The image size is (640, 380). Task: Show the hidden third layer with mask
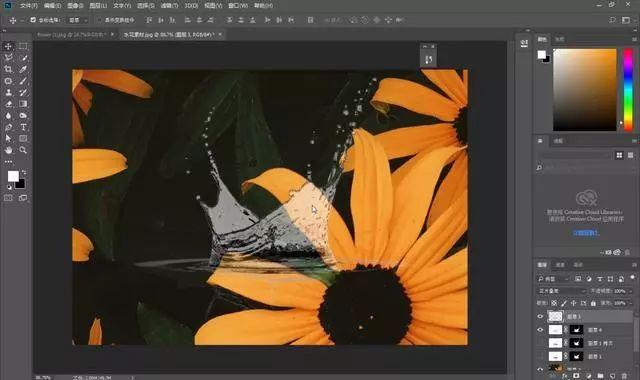(540, 343)
